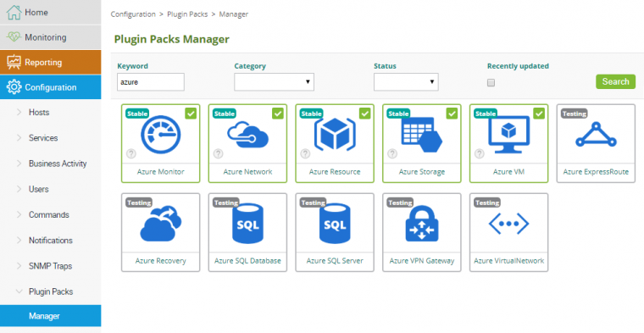The height and width of the screenshot is (333, 644).
Task: Expand the Services submenu chevron
Action: (x=19, y=138)
